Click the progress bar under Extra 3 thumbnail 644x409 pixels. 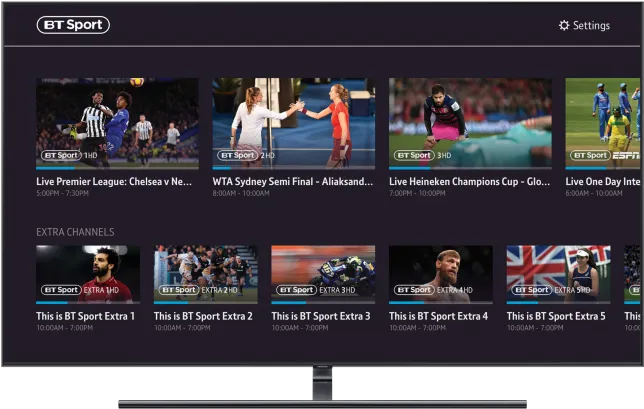pos(323,303)
